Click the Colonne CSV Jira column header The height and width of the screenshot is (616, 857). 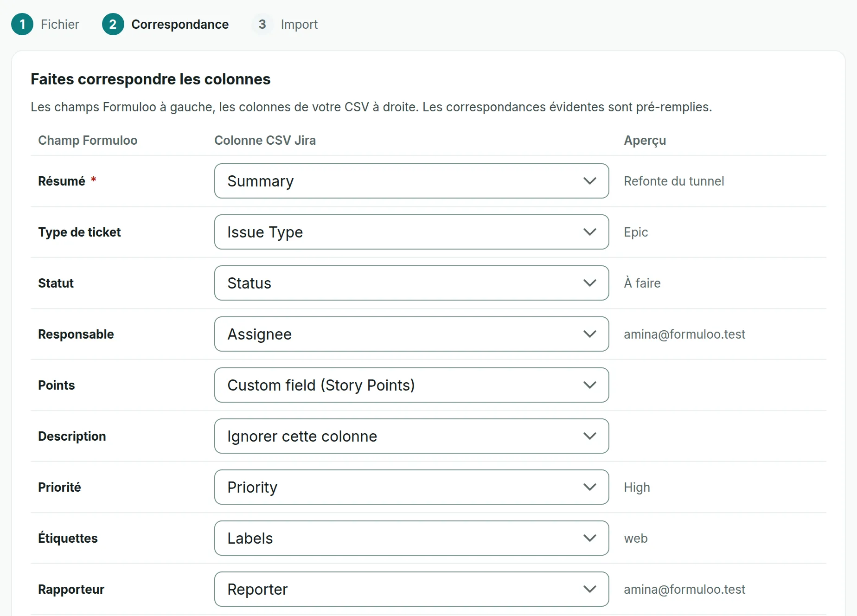click(x=265, y=140)
